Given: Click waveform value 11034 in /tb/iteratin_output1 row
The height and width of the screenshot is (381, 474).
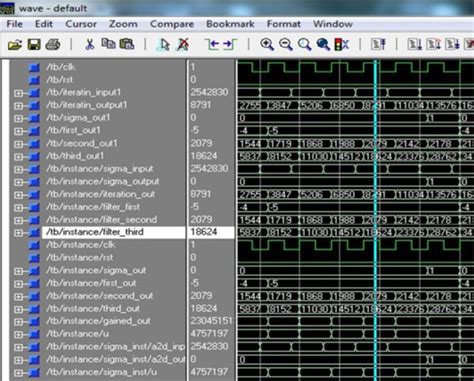Looking at the screenshot, I should click(x=410, y=106).
